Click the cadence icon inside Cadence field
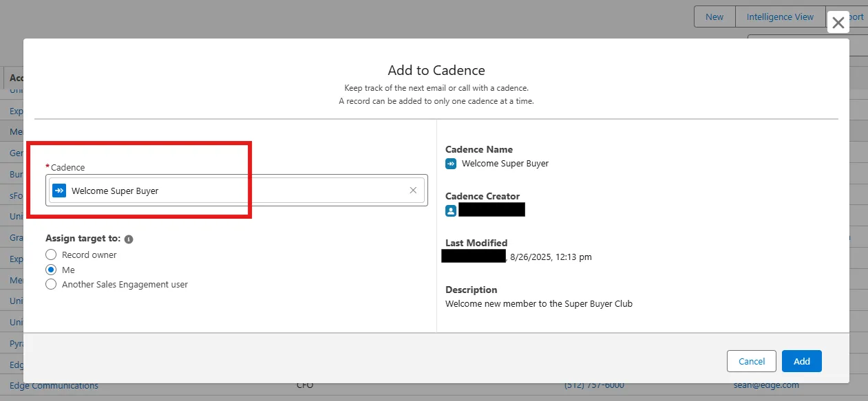This screenshot has width=868, height=401. pyautogui.click(x=59, y=191)
